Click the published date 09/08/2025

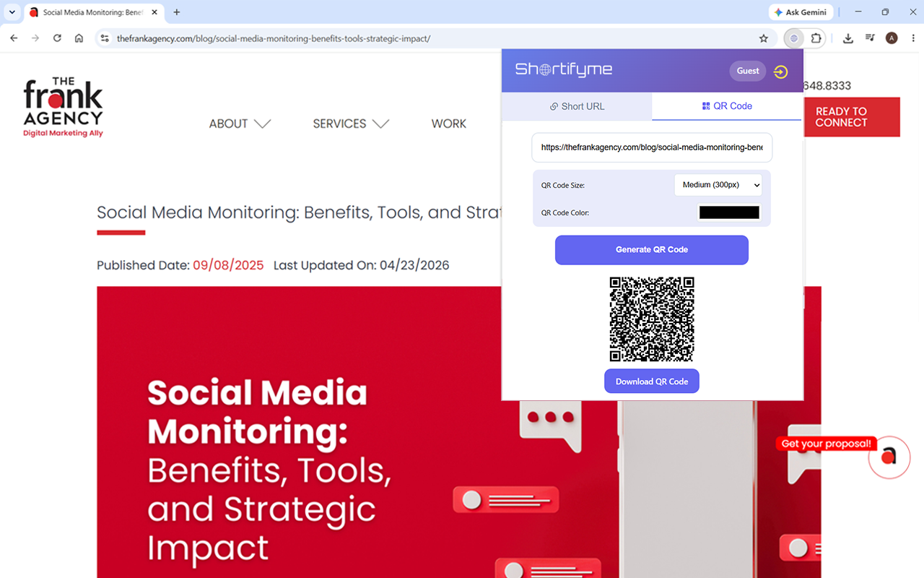click(x=228, y=265)
